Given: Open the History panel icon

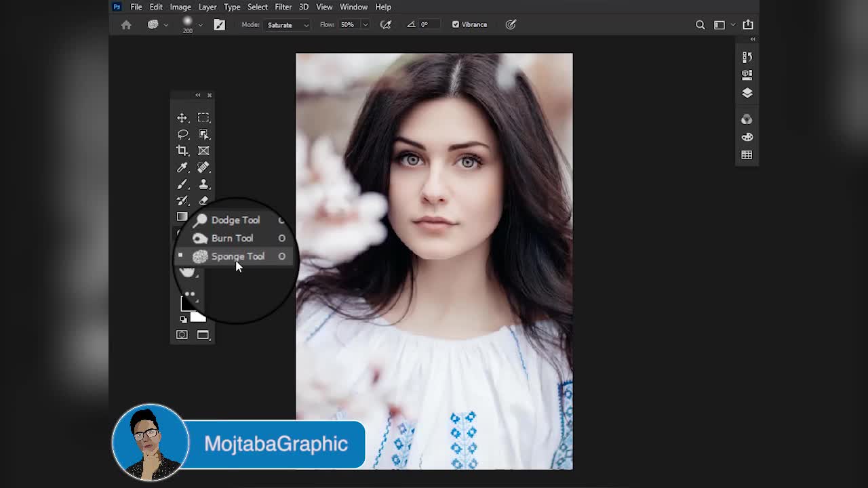Looking at the screenshot, I should (747, 57).
